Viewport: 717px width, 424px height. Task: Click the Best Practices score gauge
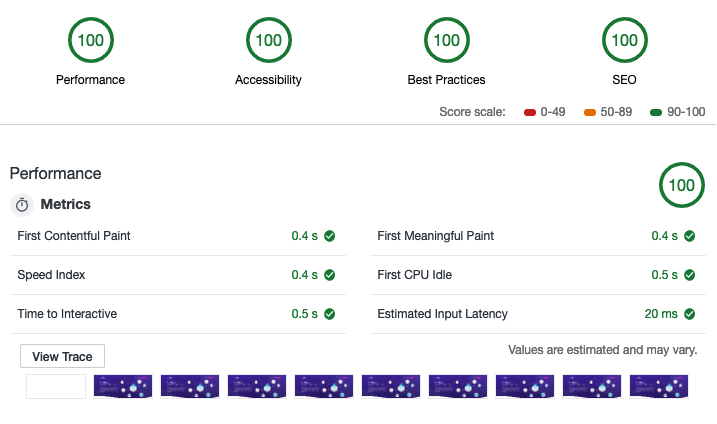pyautogui.click(x=446, y=41)
